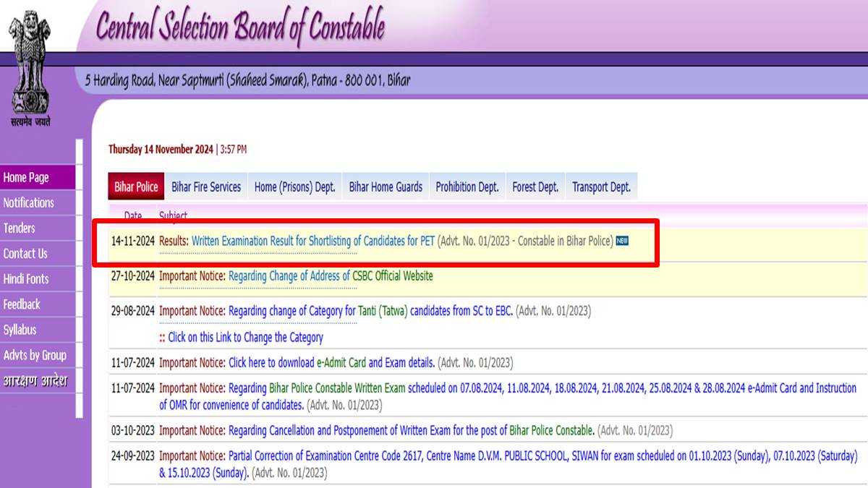Switch to the Bihar Fire Services tab
The width and height of the screenshot is (868, 488).
pyautogui.click(x=206, y=186)
